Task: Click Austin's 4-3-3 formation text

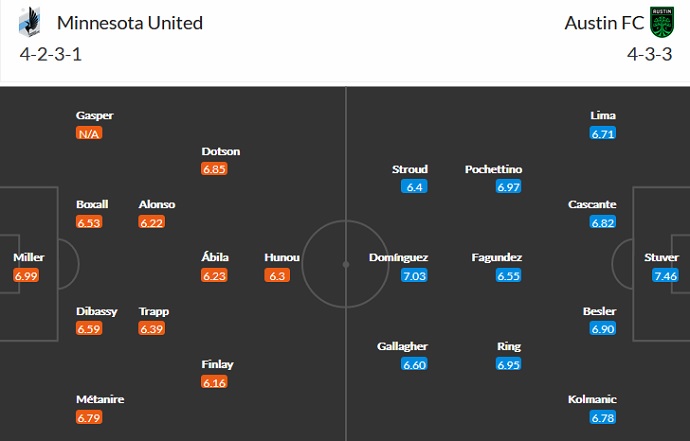Action: (x=648, y=54)
